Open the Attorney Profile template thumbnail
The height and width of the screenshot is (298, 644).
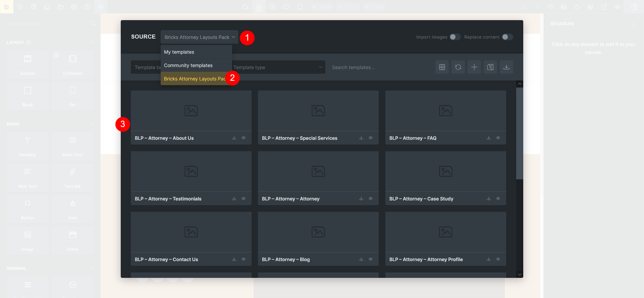click(446, 232)
